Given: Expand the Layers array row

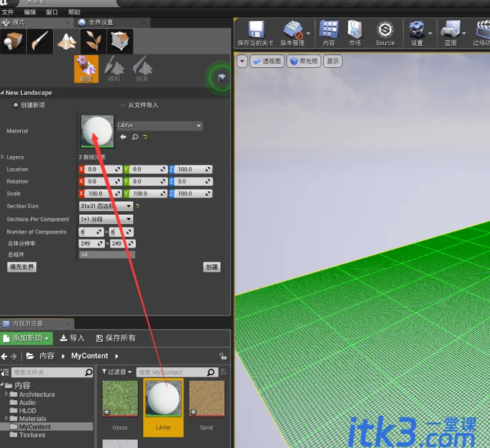Looking at the screenshot, I should pyautogui.click(x=3, y=157).
